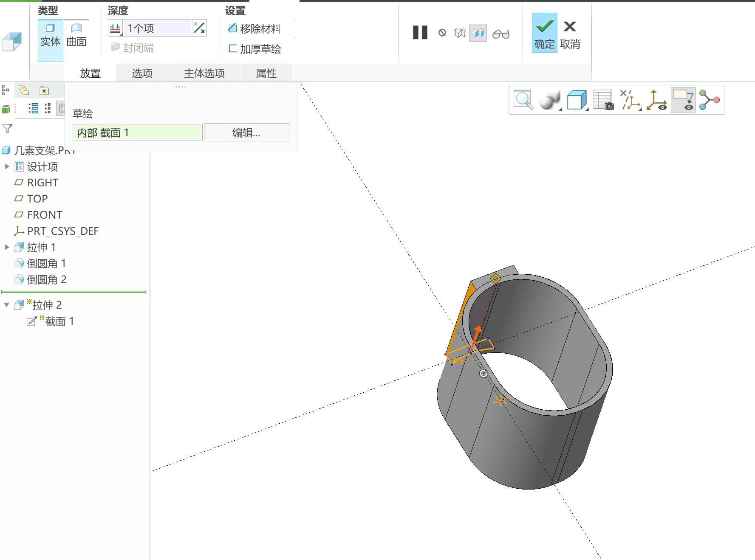Click the 编辑... button
755x560 pixels.
(x=246, y=132)
